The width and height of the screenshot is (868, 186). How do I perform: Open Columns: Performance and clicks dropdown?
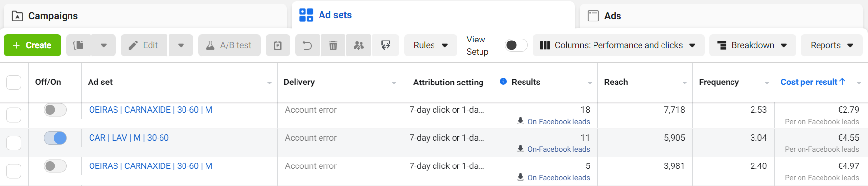pos(618,45)
